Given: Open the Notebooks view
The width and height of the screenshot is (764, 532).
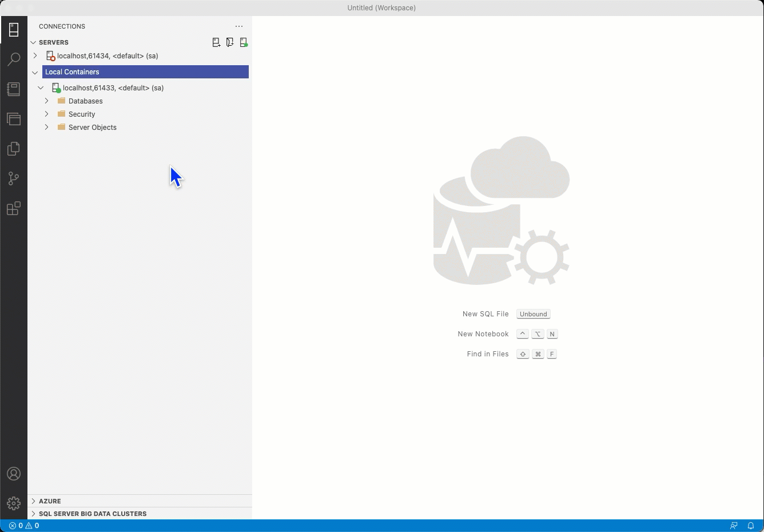Looking at the screenshot, I should (14, 89).
